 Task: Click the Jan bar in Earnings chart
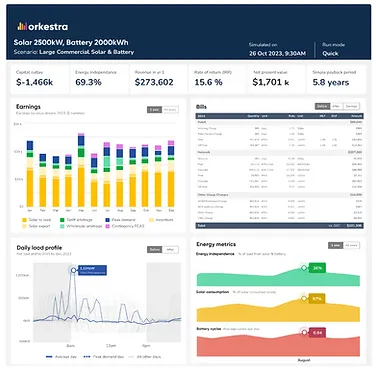coord(30,174)
